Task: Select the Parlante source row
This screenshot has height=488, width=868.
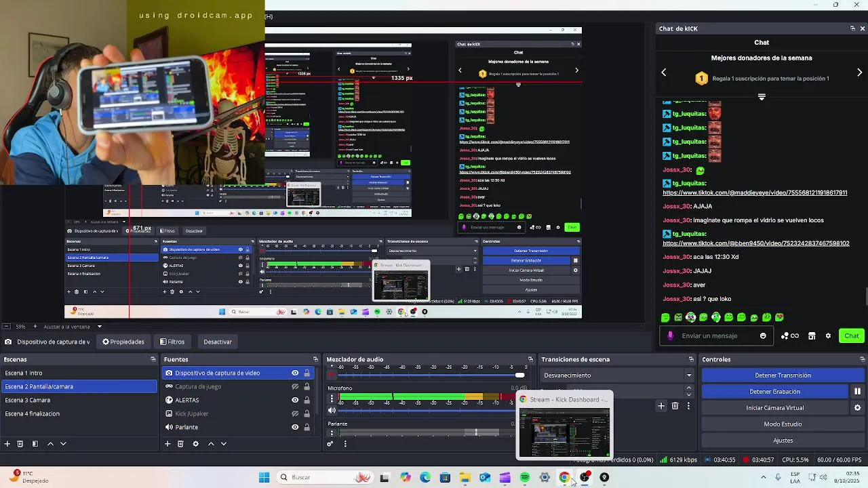Action: pos(237,427)
